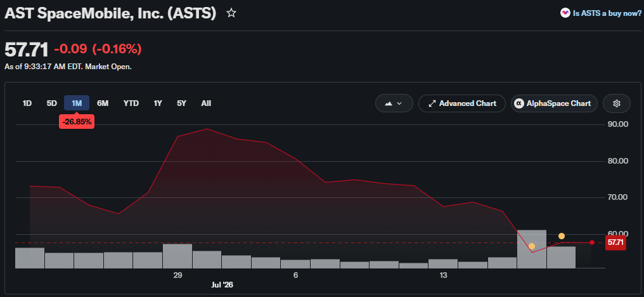This screenshot has height=297, width=644.
Task: Click the first orange event dot on chart
Action: click(x=531, y=246)
